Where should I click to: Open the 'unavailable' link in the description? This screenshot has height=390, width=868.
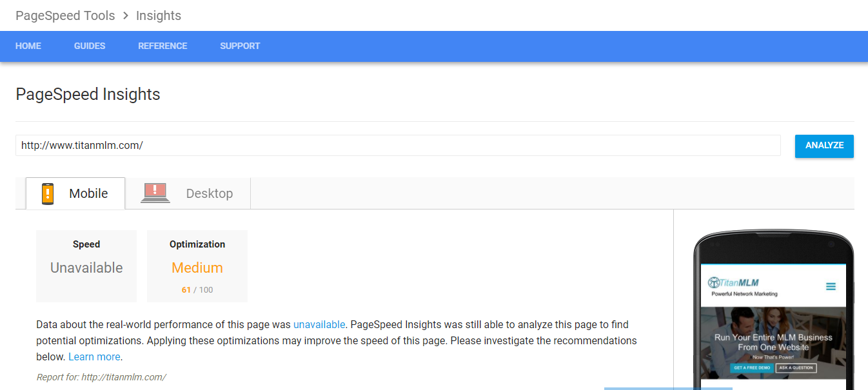pos(319,324)
